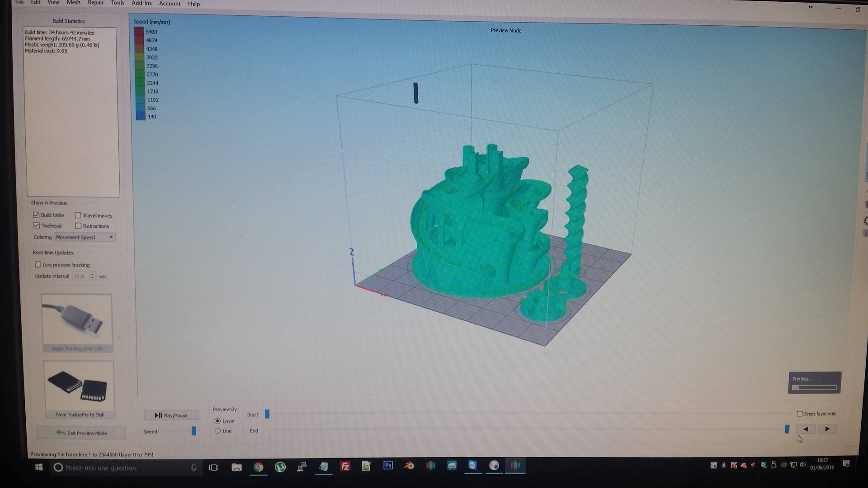Image resolution: width=868 pixels, height=488 pixels.
Task: Select Preview By Line radio button
Action: 217,431
